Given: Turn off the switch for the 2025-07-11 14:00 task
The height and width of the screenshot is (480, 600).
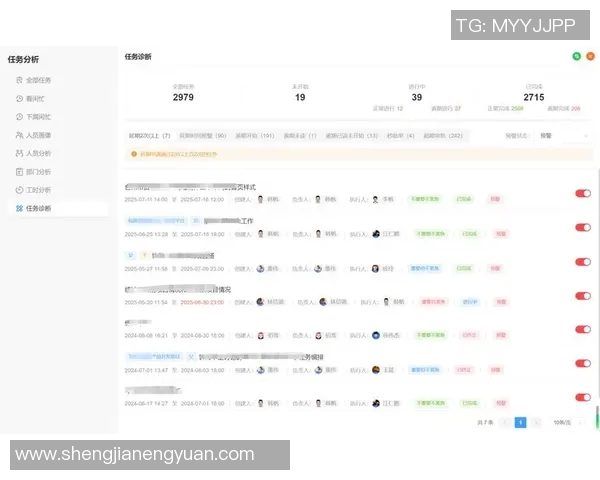Looking at the screenshot, I should tap(583, 193).
